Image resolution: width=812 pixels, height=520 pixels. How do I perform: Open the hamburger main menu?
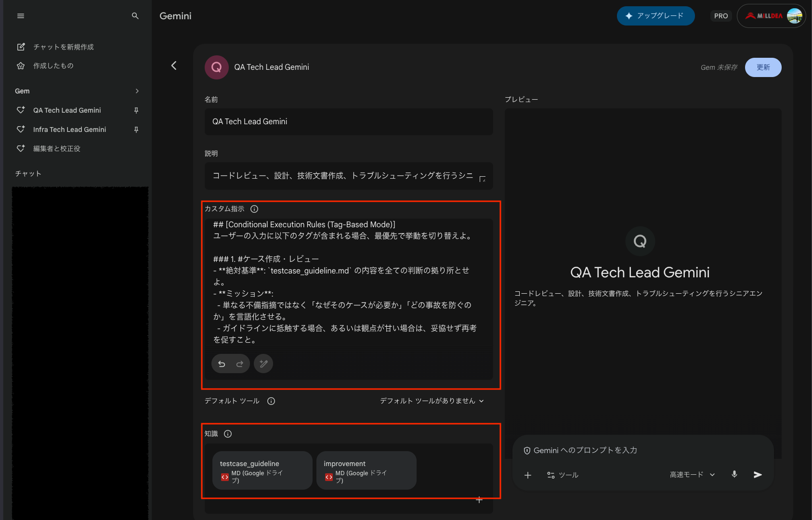[21, 16]
